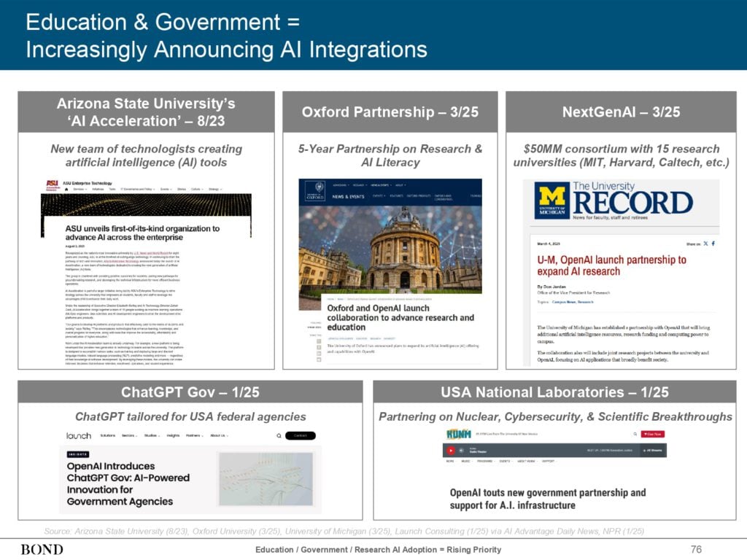Select the NextGenAI – 3/25 header

pyautogui.click(x=622, y=112)
